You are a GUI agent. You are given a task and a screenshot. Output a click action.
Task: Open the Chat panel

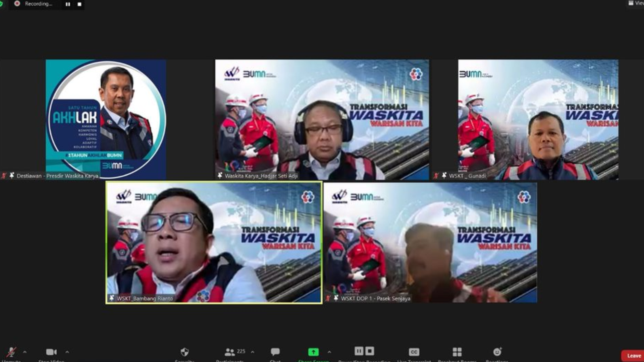click(275, 352)
